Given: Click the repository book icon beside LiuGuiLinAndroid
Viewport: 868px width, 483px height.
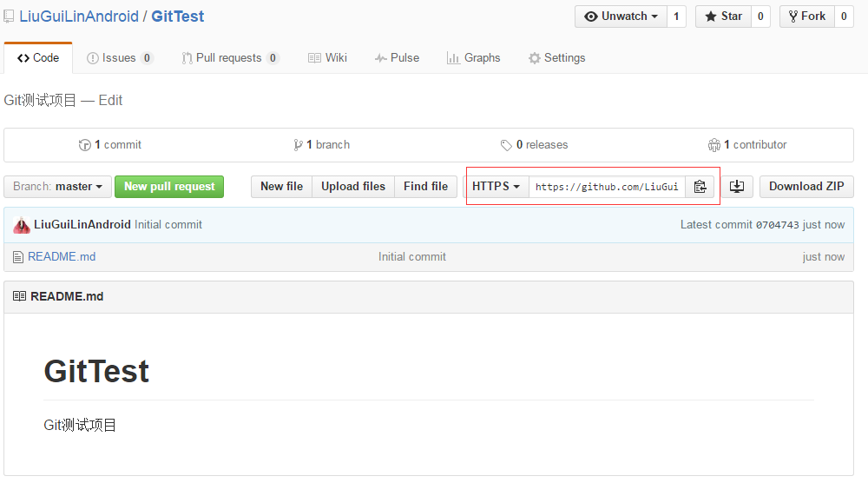Looking at the screenshot, I should tap(9, 17).
